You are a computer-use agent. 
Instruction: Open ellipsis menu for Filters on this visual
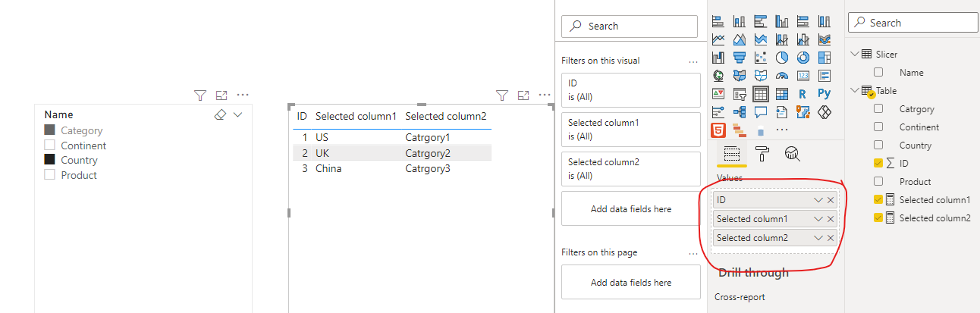point(693,61)
